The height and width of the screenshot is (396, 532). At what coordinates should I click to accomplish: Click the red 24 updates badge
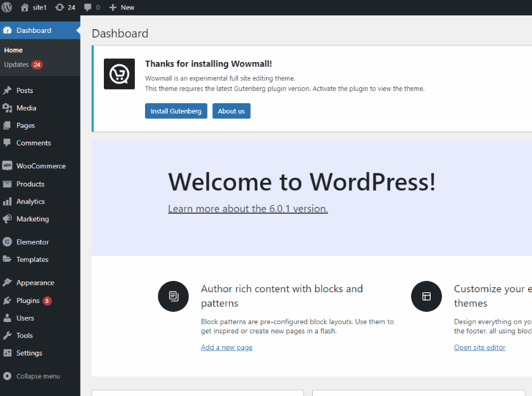(x=37, y=65)
